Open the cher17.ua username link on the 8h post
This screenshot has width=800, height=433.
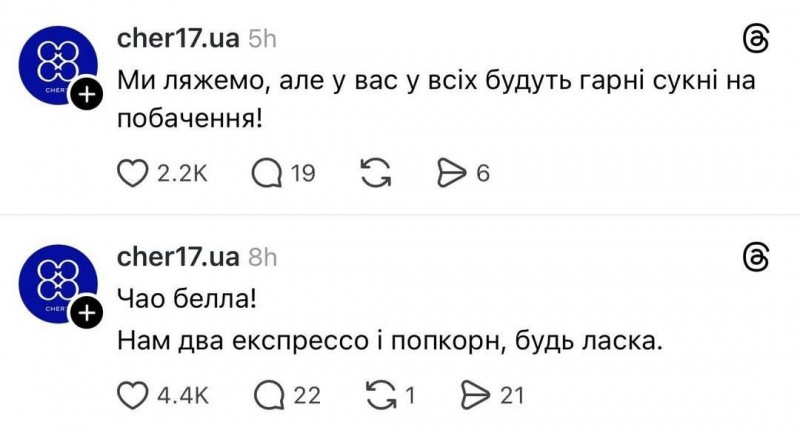click(178, 256)
